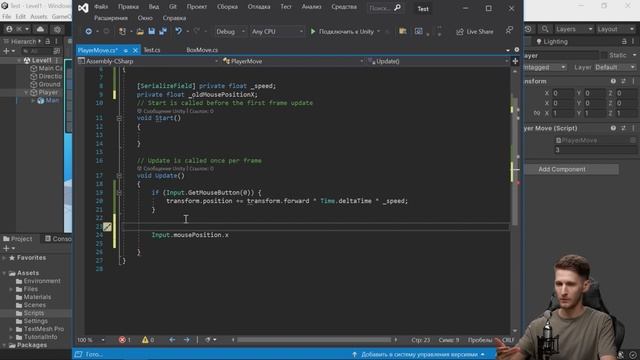Click the feedback person icon right of Live Share

click(509, 31)
